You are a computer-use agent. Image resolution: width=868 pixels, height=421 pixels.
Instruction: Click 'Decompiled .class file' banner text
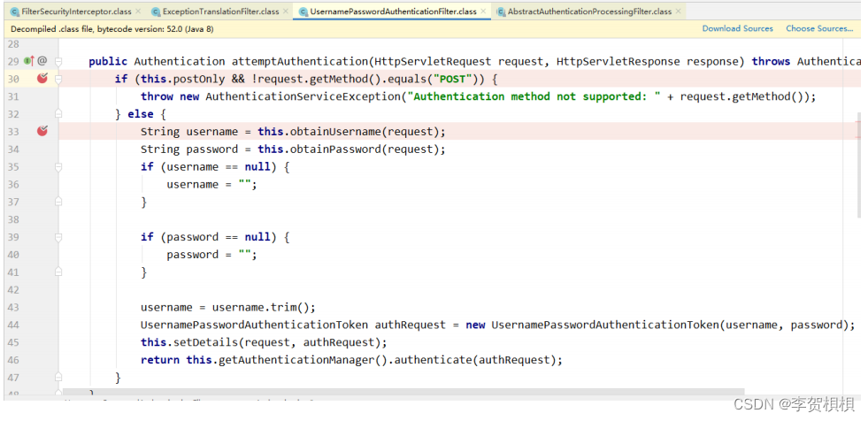point(111,29)
